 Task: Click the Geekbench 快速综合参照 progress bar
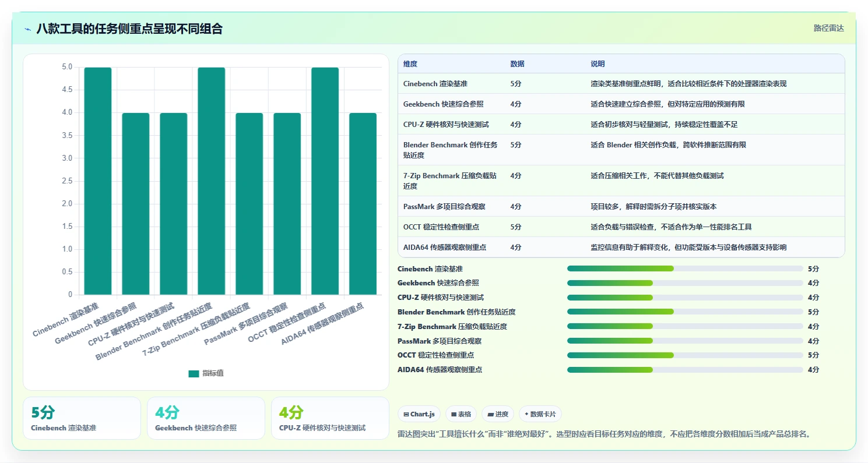[x=685, y=283]
